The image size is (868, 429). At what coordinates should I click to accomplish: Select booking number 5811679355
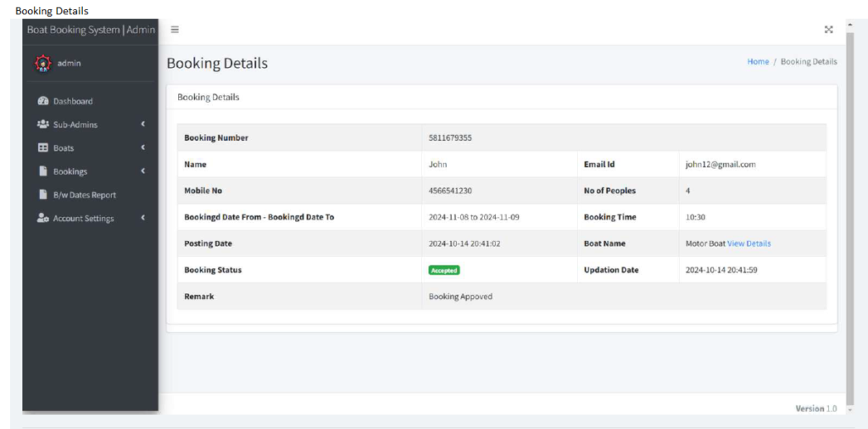coord(450,138)
